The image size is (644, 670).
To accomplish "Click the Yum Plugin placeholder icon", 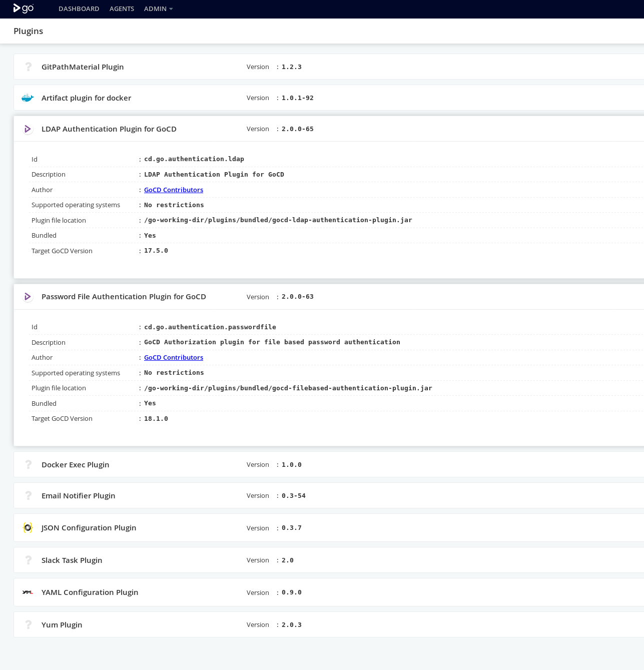I will tap(28, 624).
